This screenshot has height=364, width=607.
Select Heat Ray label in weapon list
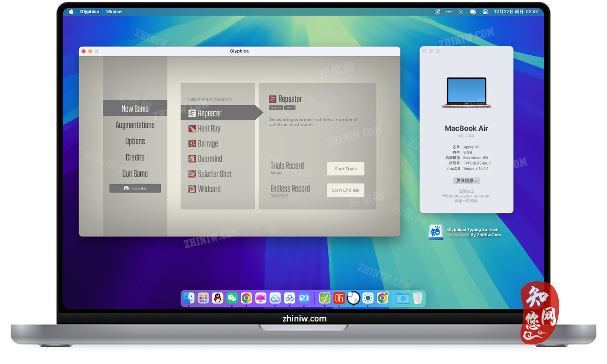209,128
